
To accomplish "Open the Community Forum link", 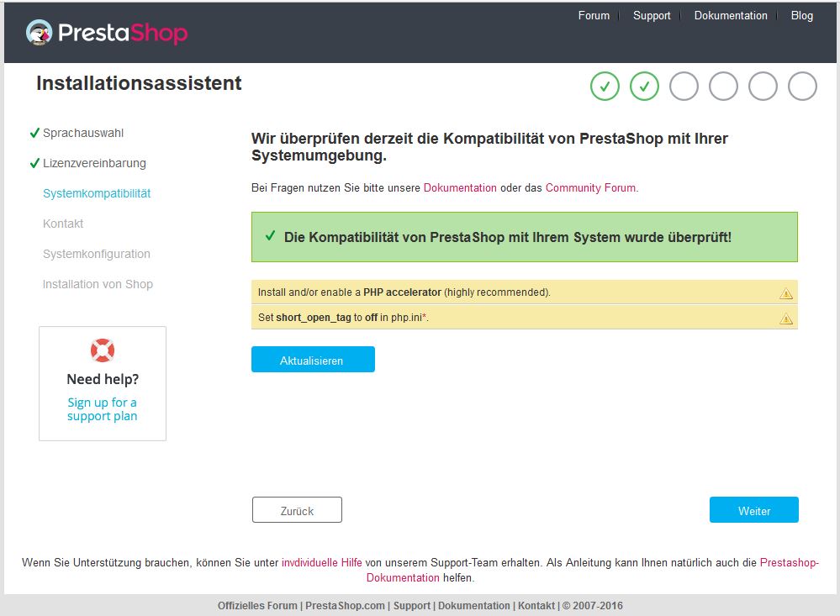I will click(x=590, y=187).
